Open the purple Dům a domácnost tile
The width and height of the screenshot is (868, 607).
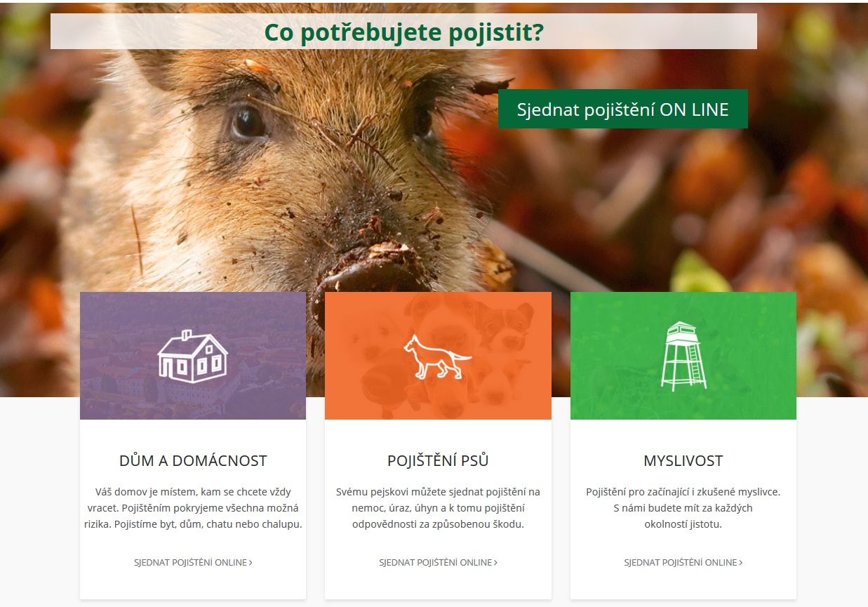(193, 356)
